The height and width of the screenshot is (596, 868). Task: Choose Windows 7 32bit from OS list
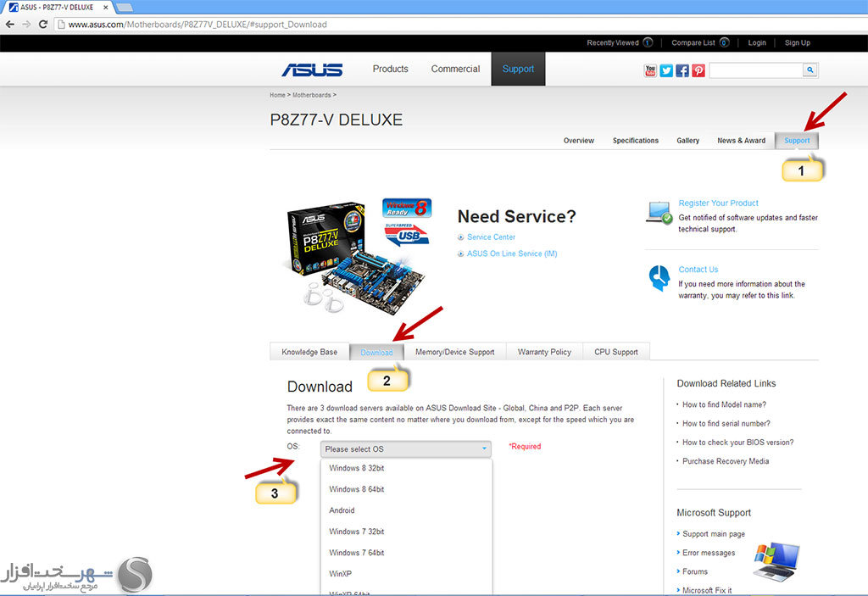click(x=357, y=532)
